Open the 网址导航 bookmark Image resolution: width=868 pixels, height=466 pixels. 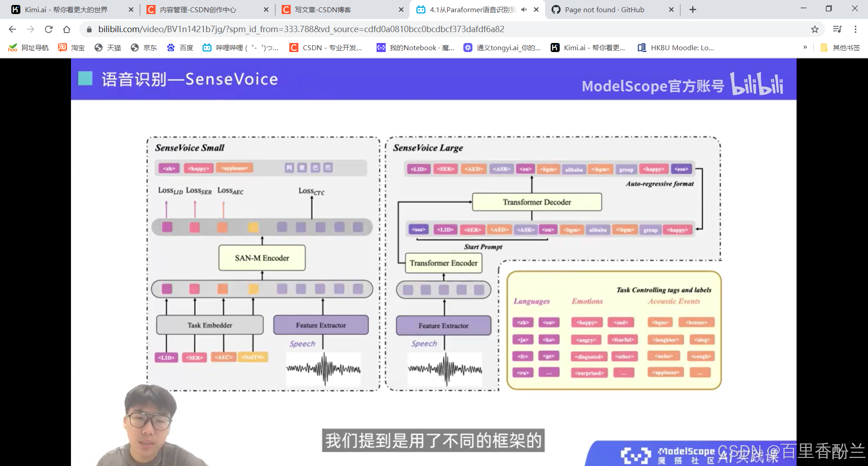pyautogui.click(x=28, y=48)
